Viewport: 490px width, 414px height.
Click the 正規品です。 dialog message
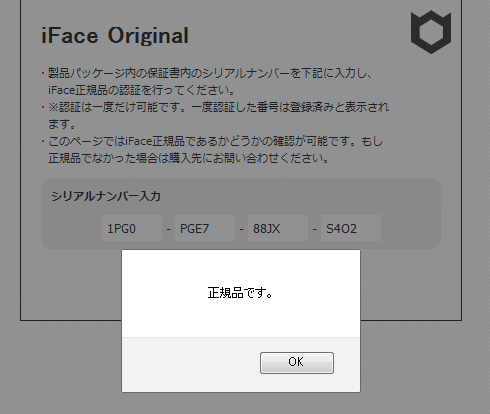(x=240, y=293)
